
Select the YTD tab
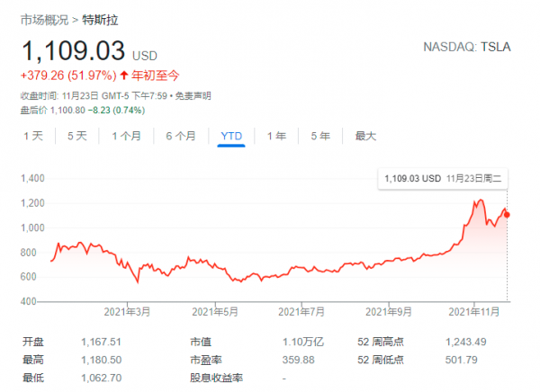[231, 136]
